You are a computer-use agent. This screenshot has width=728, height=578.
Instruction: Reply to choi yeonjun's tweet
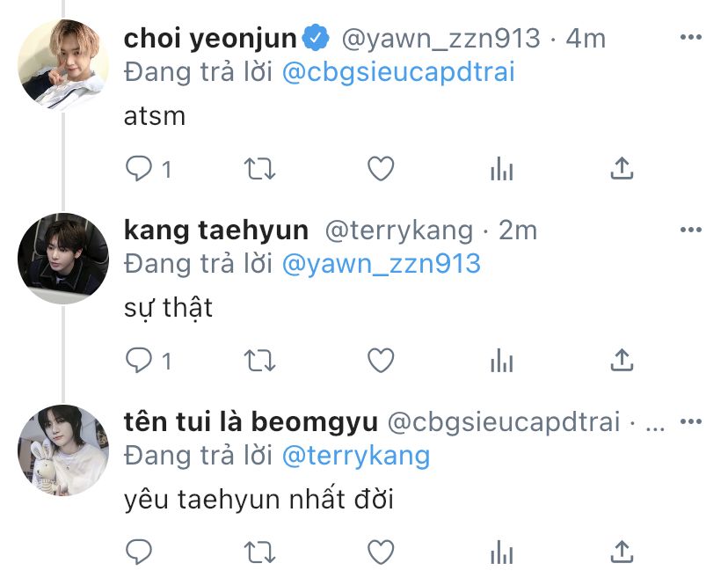coord(139,168)
